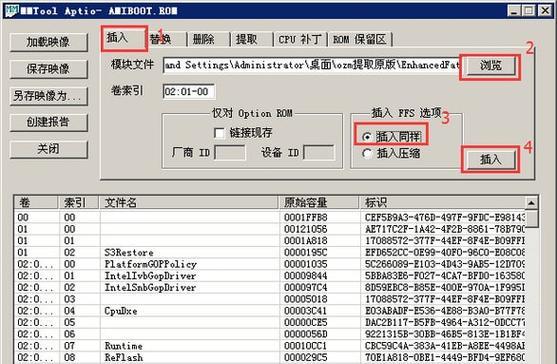Click the 0001A818 size cell

305,241
